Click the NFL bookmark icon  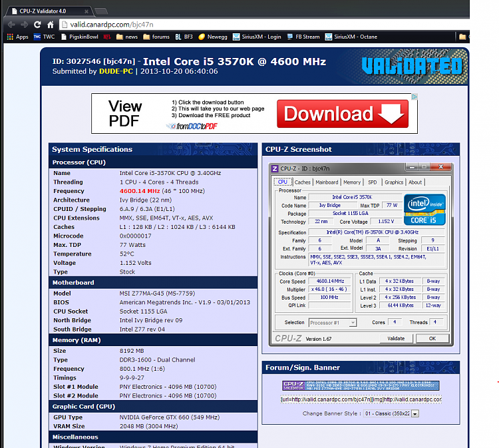107,37
